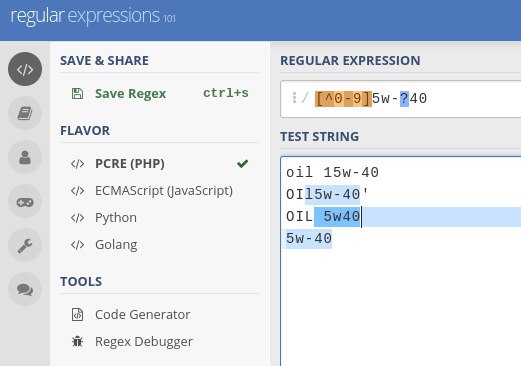Open the account user icon in the sidebar

(x=25, y=157)
